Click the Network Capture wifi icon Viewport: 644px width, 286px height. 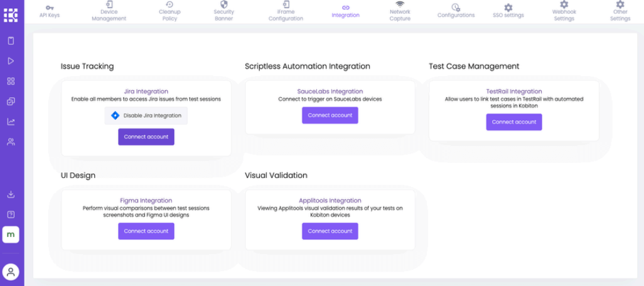tap(400, 4)
